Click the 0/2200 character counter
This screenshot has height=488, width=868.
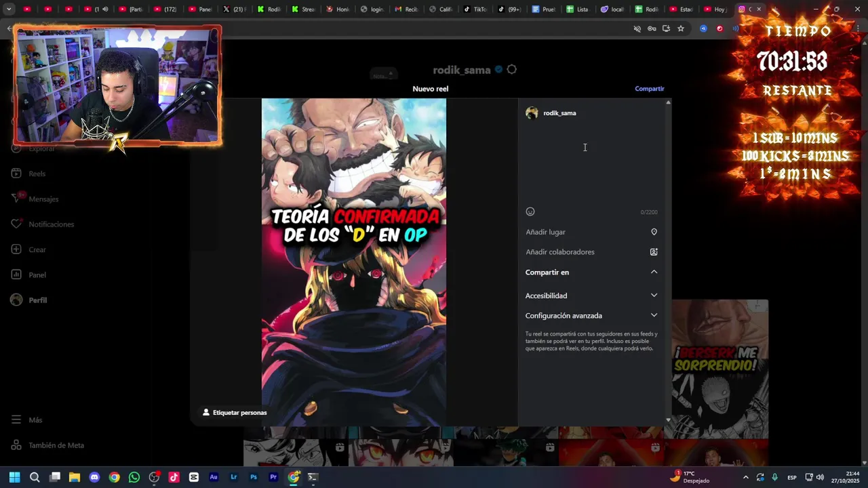coord(649,212)
